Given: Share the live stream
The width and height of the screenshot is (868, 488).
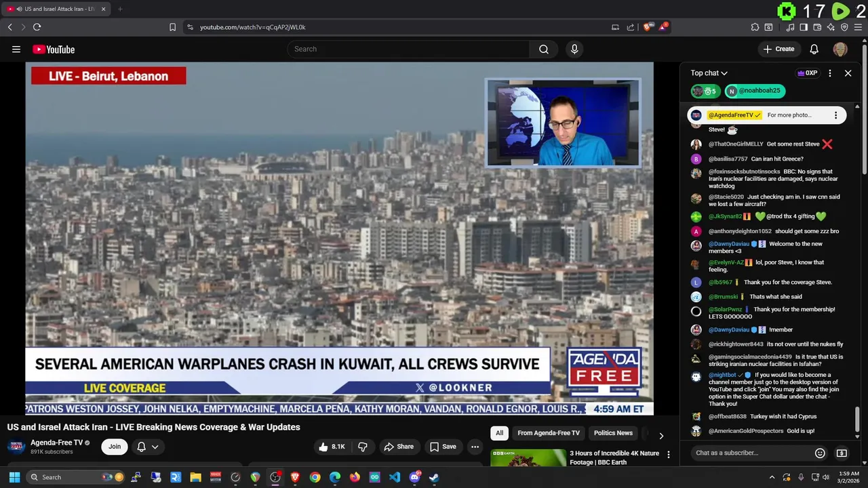Looking at the screenshot, I should coord(398,447).
